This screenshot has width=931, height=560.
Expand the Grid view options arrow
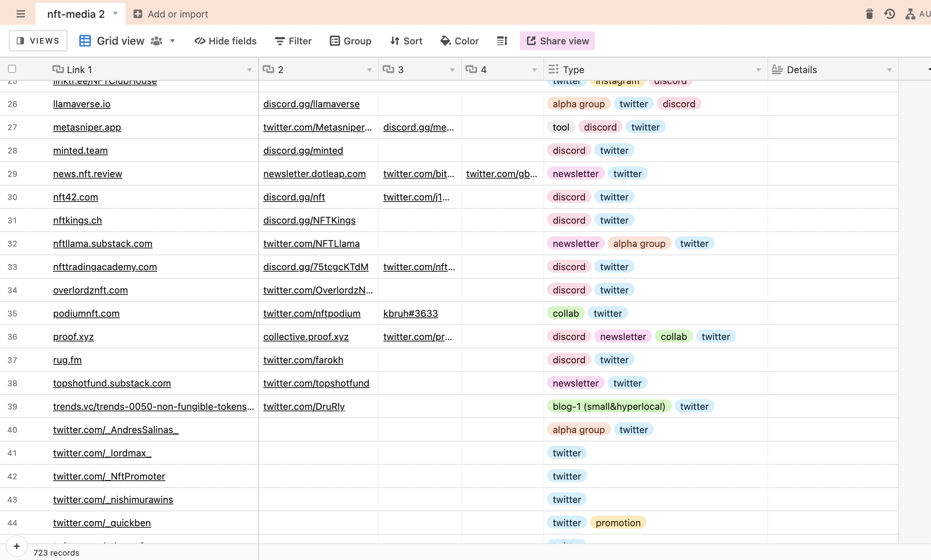click(x=172, y=41)
